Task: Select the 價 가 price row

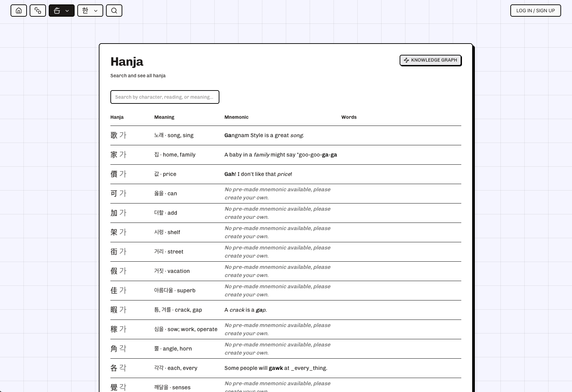Action: point(286,174)
